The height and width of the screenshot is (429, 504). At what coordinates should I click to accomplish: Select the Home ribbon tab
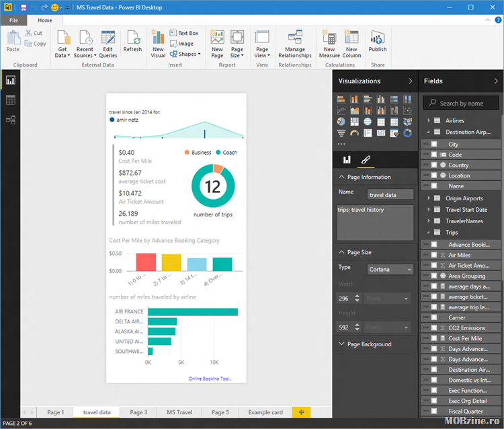click(x=44, y=20)
